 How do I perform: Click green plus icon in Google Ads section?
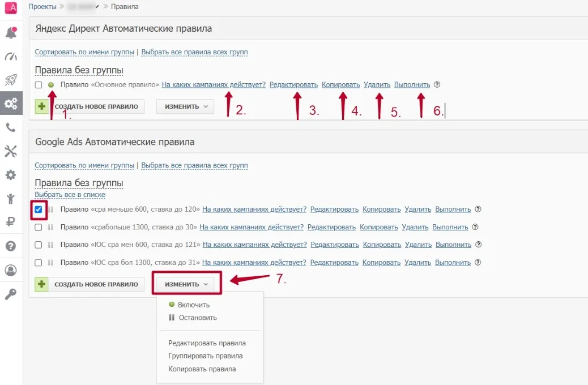click(x=41, y=284)
